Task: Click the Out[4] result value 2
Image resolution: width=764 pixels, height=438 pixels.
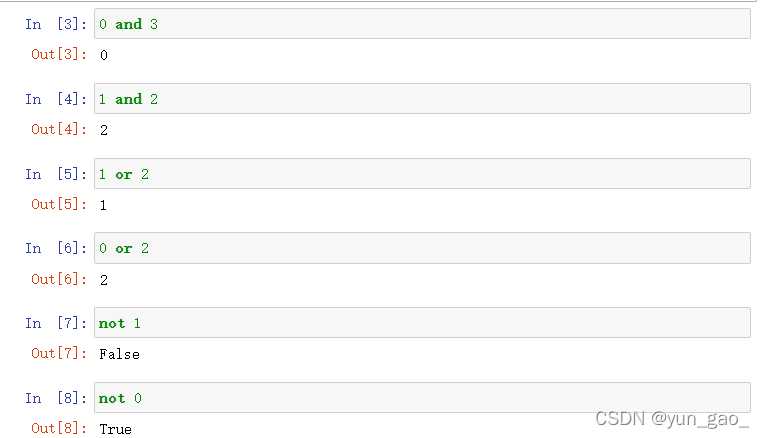Action: click(104, 130)
